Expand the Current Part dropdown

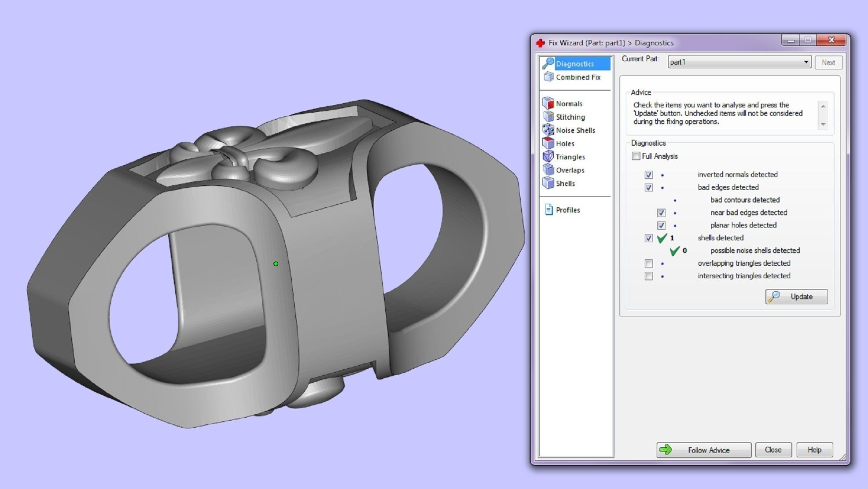[805, 62]
